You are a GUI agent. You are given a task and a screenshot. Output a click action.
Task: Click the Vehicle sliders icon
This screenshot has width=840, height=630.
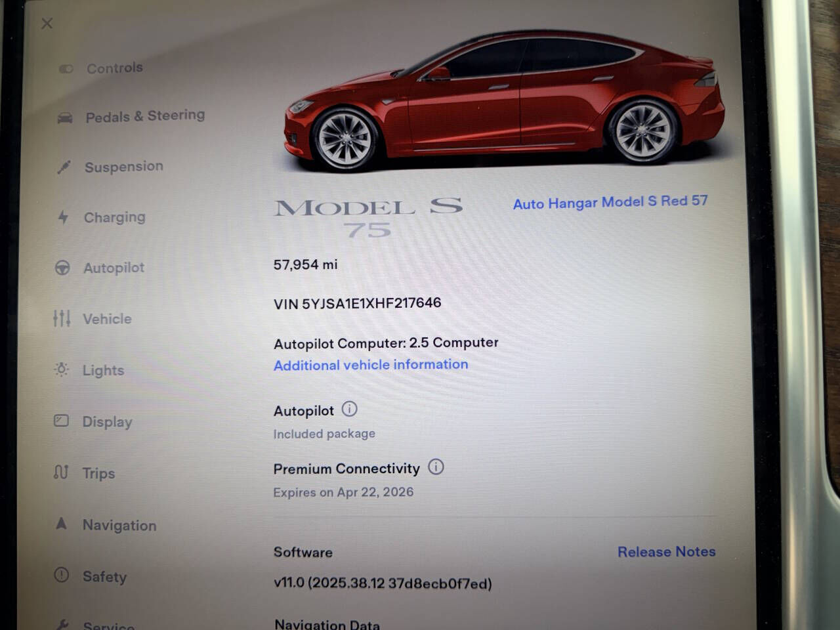62,319
